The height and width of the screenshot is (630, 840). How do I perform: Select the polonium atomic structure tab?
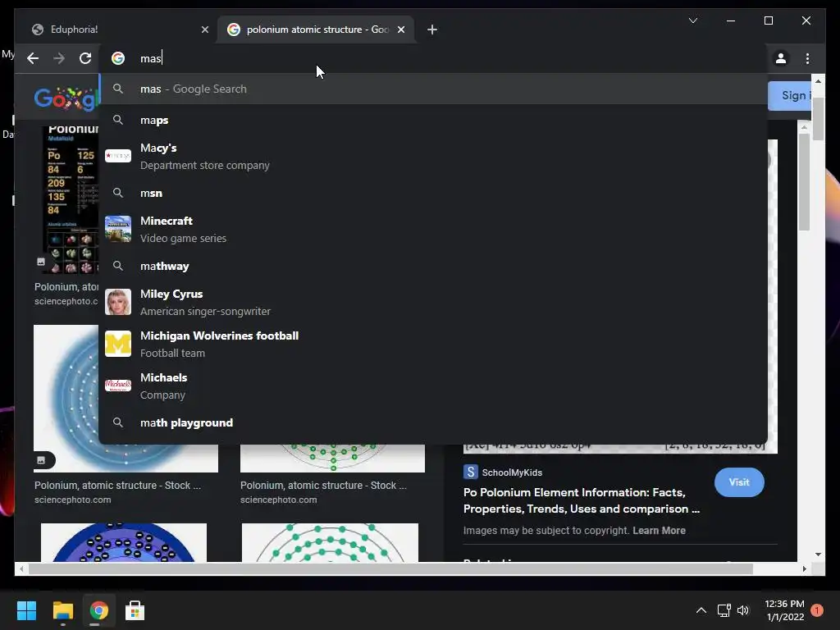[x=316, y=30]
